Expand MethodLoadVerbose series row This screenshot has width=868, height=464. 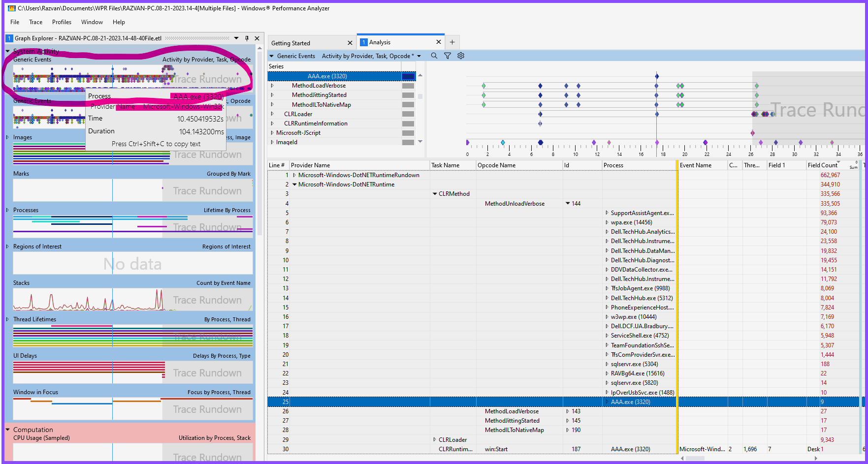(x=272, y=86)
